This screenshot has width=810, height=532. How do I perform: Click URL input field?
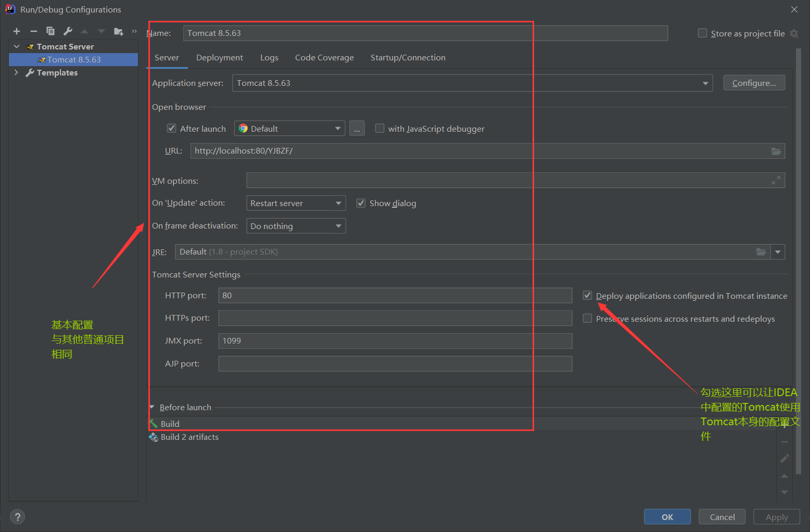coord(487,151)
